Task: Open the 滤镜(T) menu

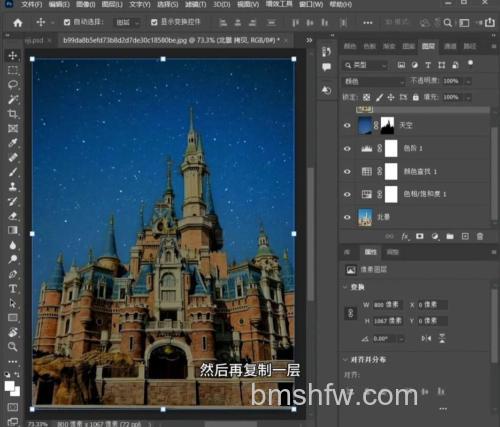Action: pos(196,4)
